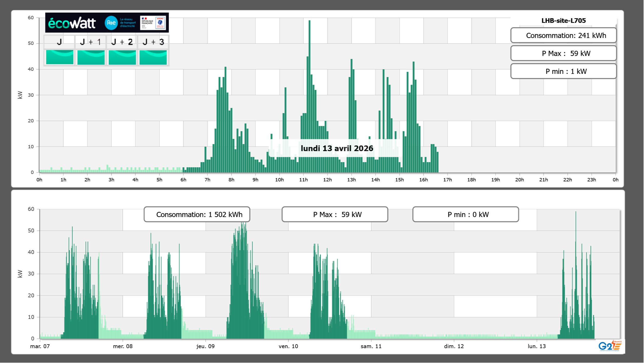Screen dimensions: 644x363
Task: Click the G2E France logo
Action: [x=610, y=346]
